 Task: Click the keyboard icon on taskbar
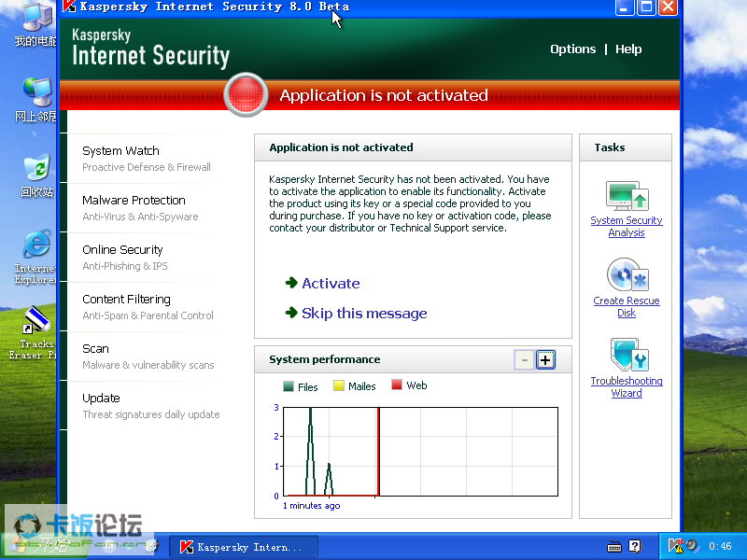[x=614, y=547]
